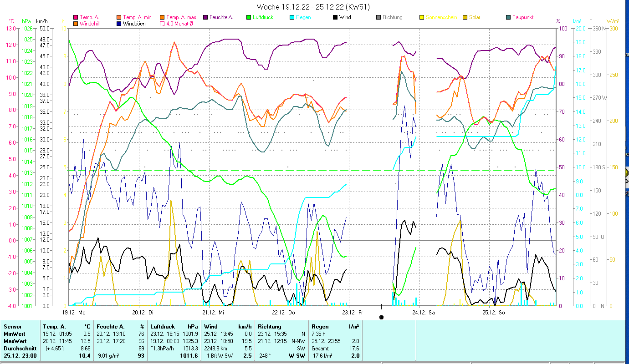Select the maximum pressure value '1025.3'

click(x=190, y=341)
